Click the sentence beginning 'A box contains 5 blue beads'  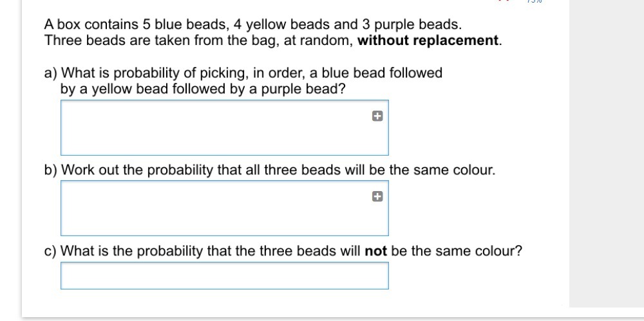(x=253, y=24)
